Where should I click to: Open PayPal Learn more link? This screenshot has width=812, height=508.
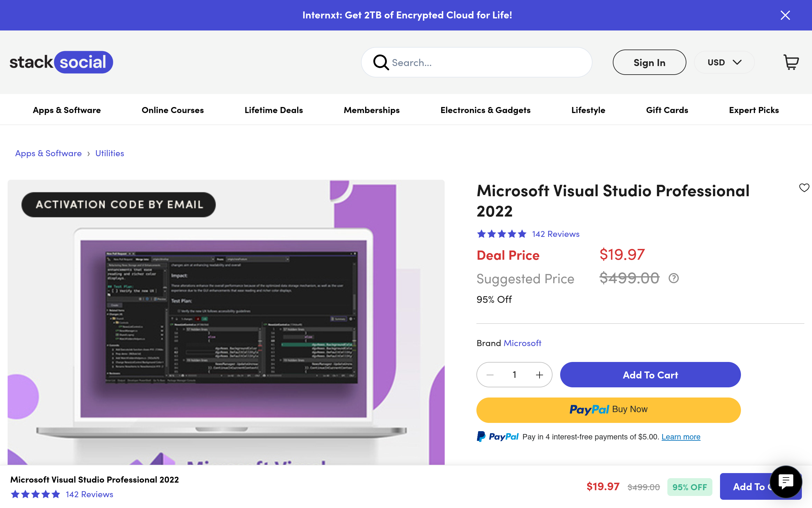click(x=681, y=437)
